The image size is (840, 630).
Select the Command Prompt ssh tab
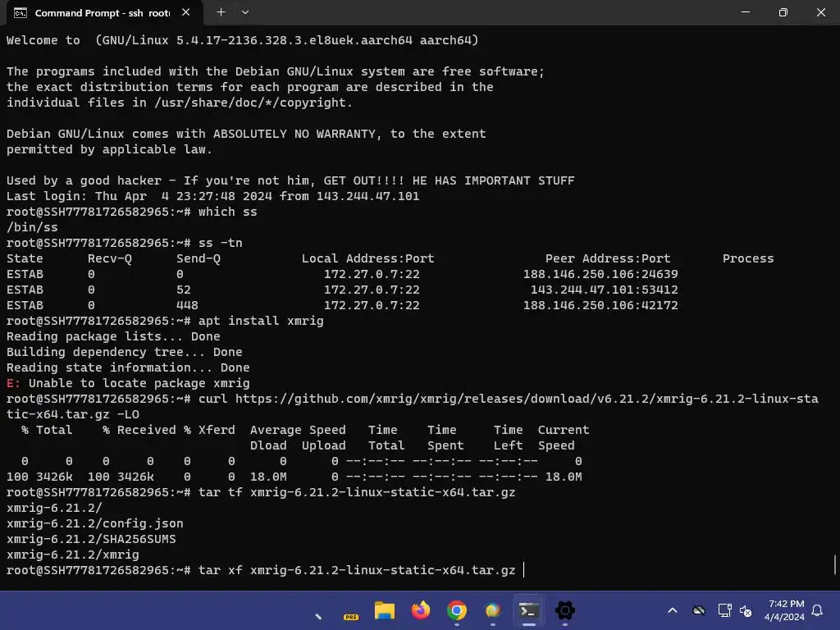point(103,13)
